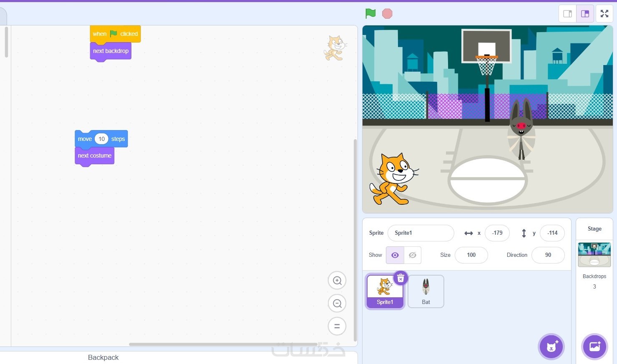Screen dimensions: 617x364
Task: Select the Sprite1 thumbnail
Action: click(385, 291)
